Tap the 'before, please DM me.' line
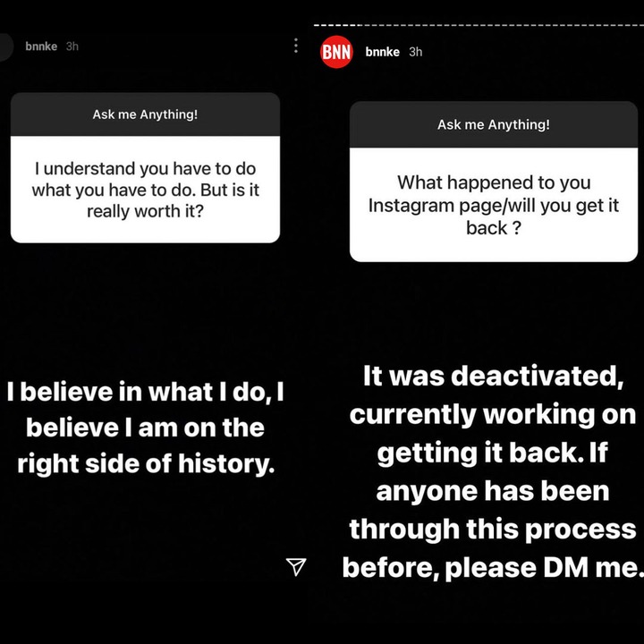This screenshot has width=644, height=644. (493, 568)
